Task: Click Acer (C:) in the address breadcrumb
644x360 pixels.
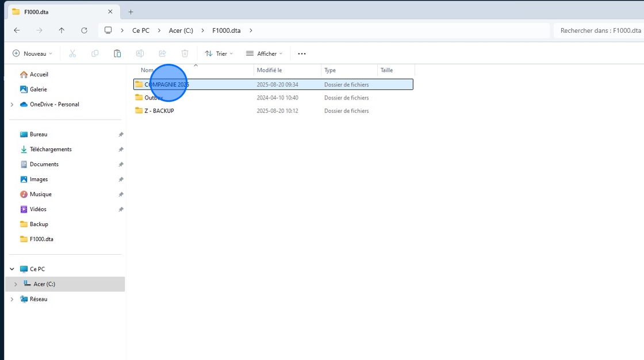Action: (x=181, y=30)
